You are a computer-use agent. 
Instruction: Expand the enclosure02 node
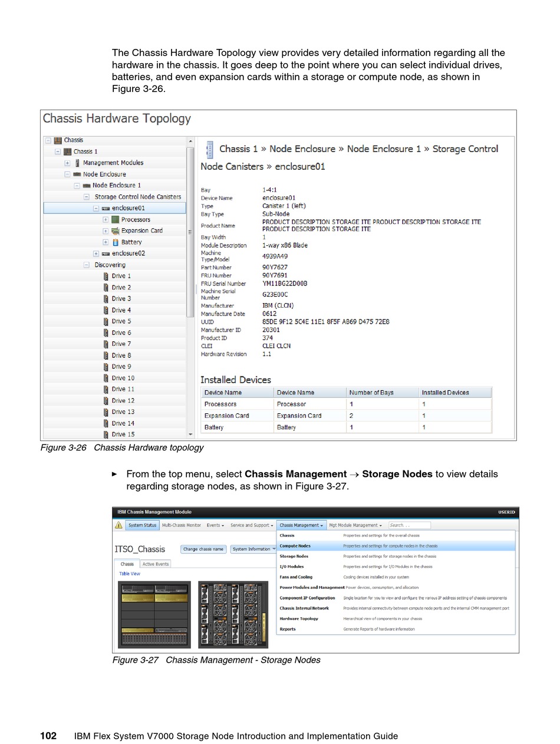click(96, 254)
